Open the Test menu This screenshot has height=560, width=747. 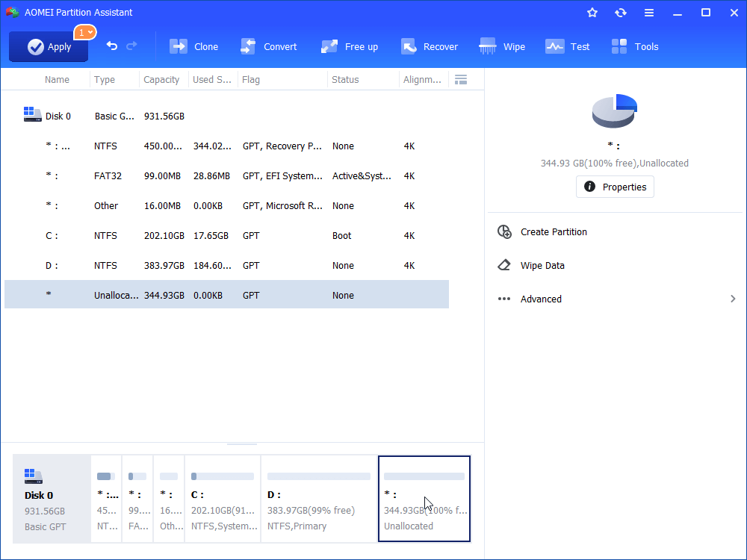point(568,46)
